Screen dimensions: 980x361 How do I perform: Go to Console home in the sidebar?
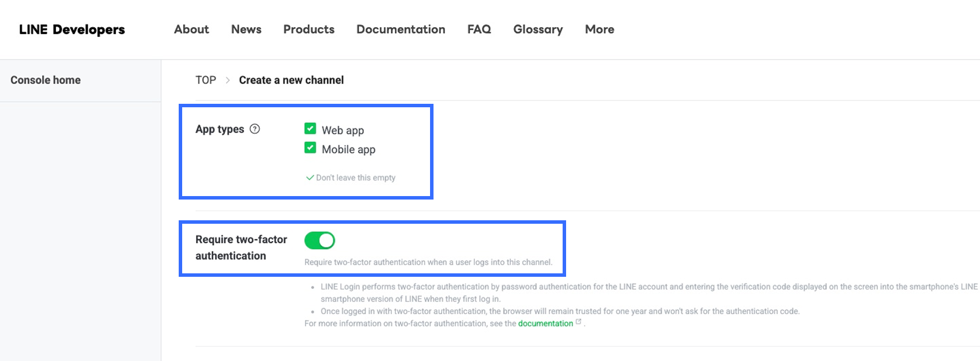[46, 80]
